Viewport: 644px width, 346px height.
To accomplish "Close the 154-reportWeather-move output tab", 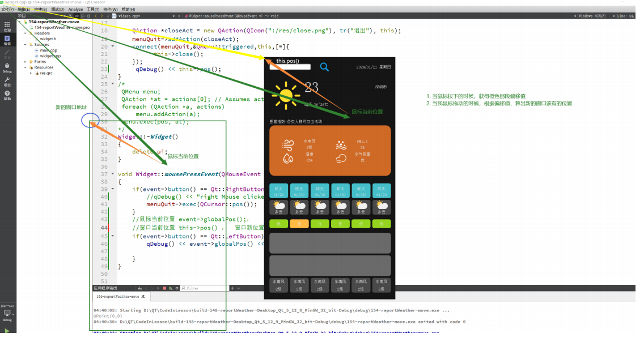I will click(x=143, y=296).
